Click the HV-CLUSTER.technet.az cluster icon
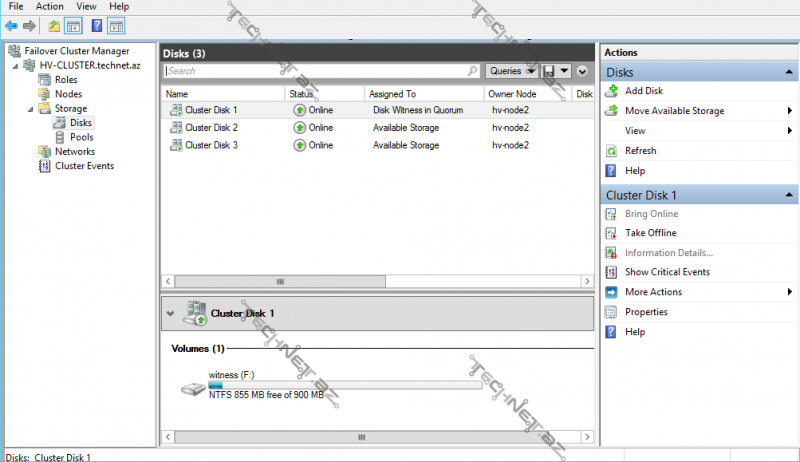Image resolution: width=800 pixels, height=462 pixels. (30, 65)
